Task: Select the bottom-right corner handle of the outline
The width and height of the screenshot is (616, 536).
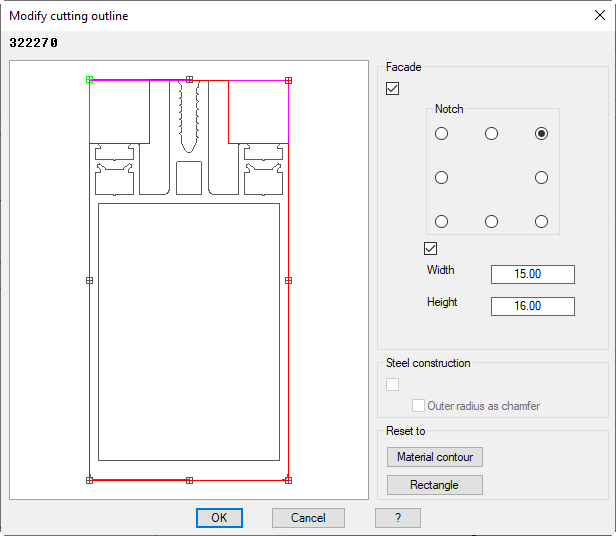Action: [x=288, y=480]
